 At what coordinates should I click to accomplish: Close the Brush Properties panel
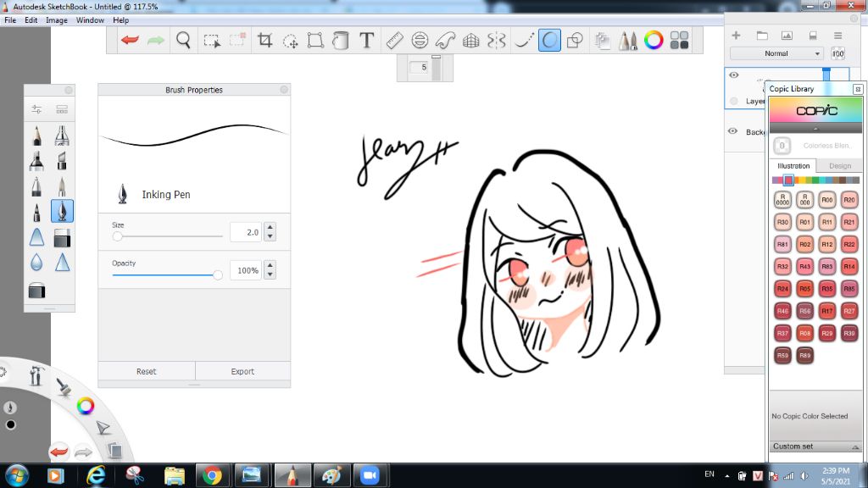[284, 89]
